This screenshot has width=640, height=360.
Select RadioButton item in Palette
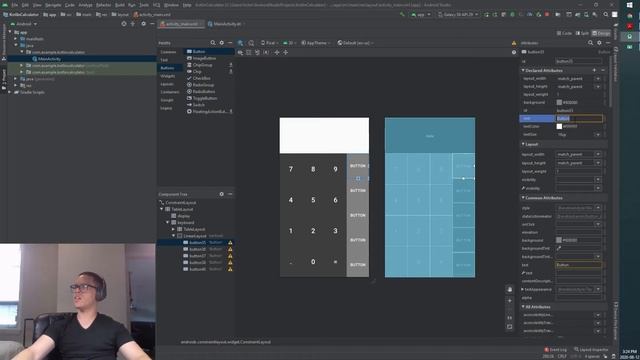click(208, 92)
